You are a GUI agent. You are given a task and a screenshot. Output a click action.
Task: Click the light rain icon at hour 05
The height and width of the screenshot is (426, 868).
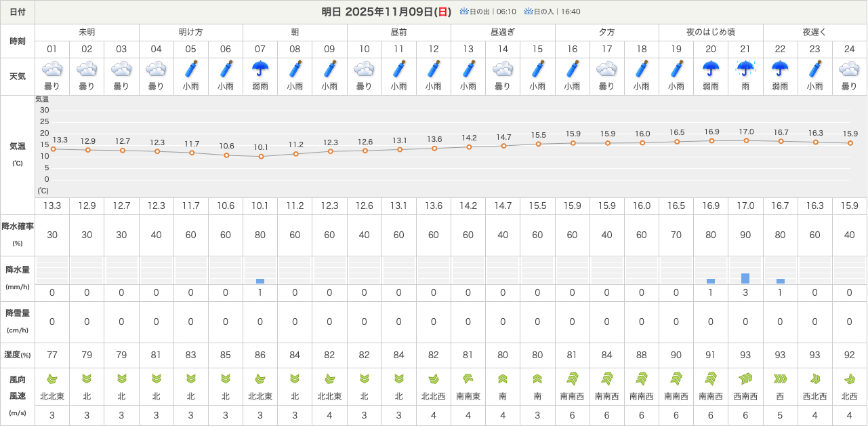[x=191, y=69]
